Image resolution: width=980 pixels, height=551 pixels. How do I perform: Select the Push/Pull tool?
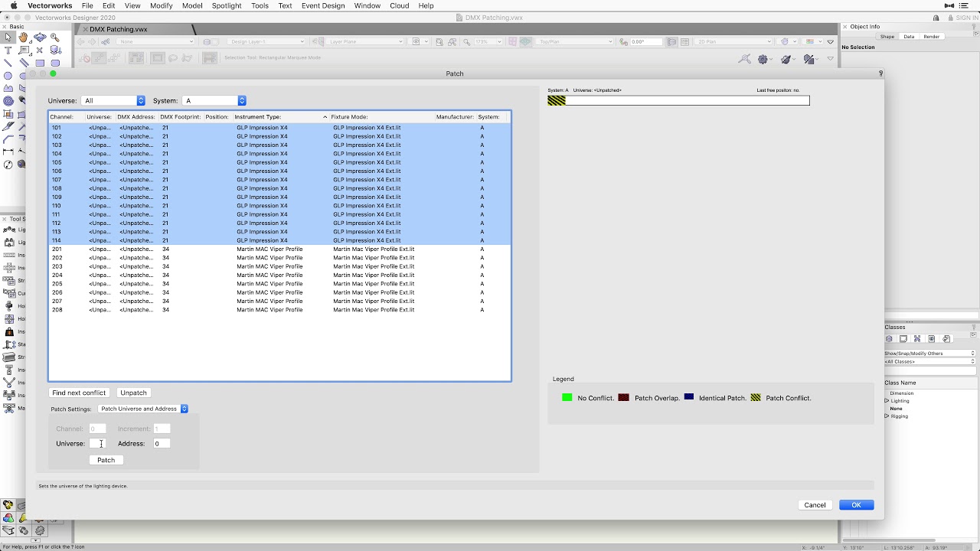tap(55, 50)
